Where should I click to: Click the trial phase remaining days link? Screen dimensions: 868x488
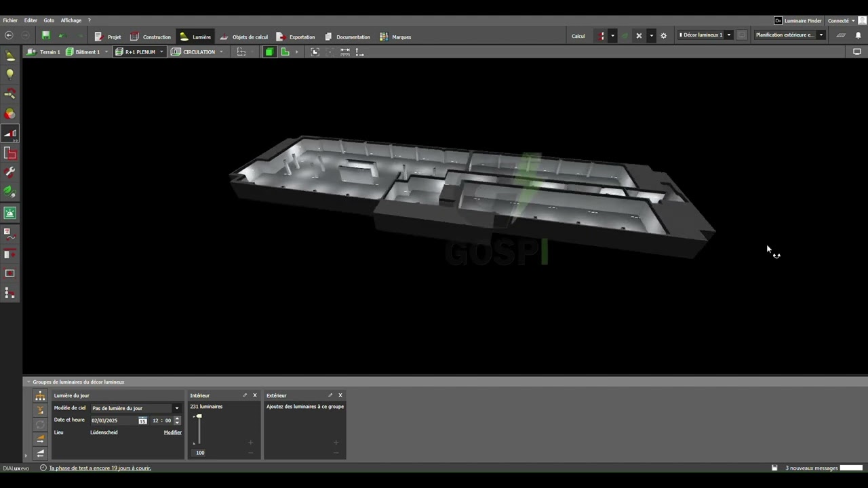tap(100, 468)
